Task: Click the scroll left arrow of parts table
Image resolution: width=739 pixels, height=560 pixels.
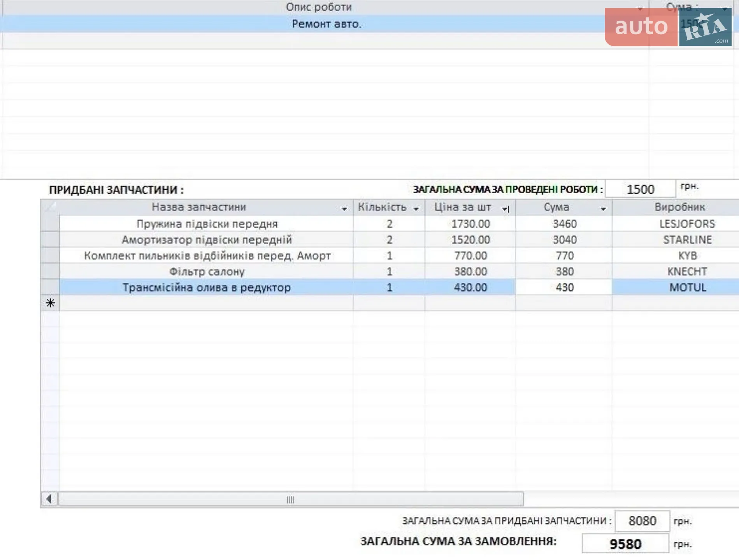Action: tap(49, 499)
